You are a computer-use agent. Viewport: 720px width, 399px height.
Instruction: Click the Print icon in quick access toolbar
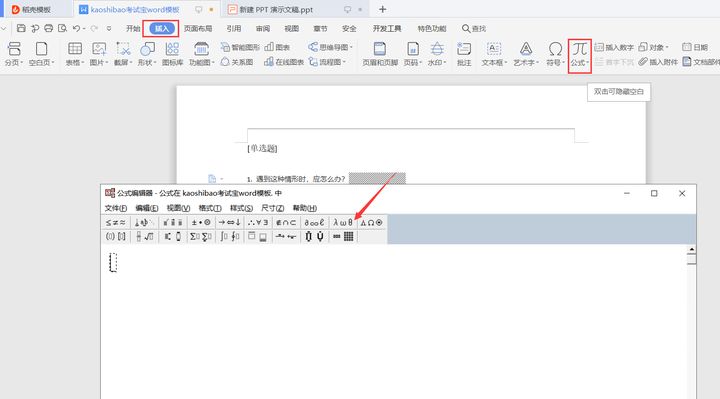click(49, 28)
